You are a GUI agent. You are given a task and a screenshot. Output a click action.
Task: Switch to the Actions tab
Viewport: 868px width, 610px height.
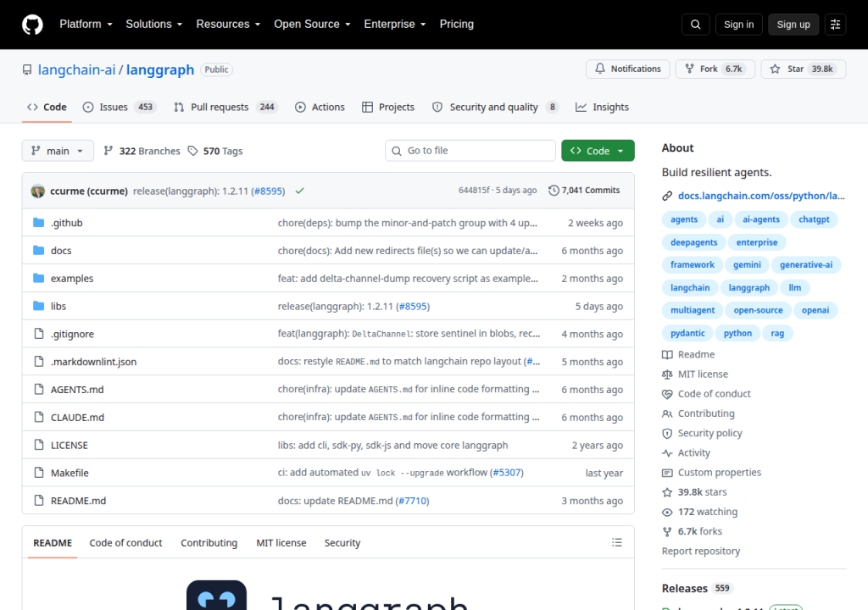[320, 107]
